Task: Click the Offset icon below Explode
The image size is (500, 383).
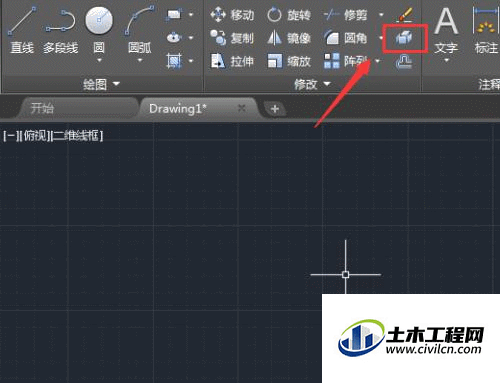Action: click(x=404, y=62)
